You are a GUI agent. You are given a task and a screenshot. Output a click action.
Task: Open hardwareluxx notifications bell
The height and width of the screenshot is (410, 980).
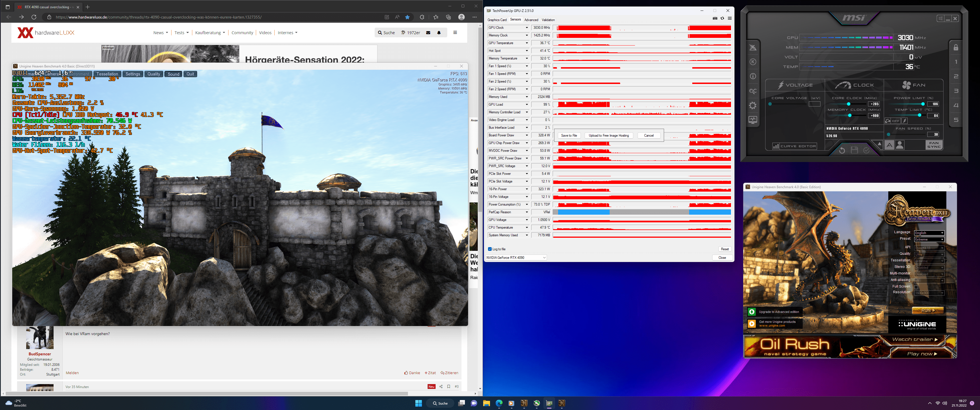point(439,33)
